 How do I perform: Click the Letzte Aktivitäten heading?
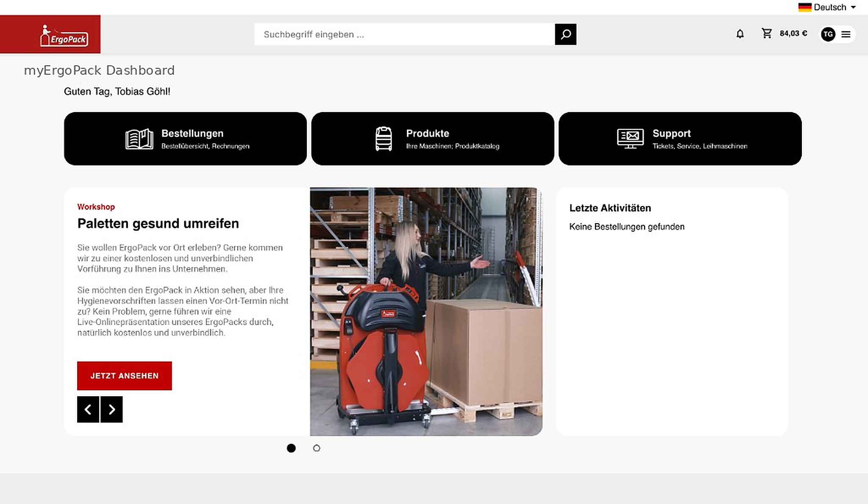coord(610,208)
